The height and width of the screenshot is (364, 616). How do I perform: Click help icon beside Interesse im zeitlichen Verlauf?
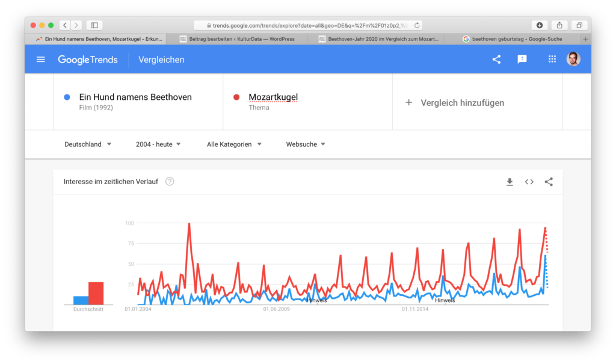pyautogui.click(x=170, y=182)
